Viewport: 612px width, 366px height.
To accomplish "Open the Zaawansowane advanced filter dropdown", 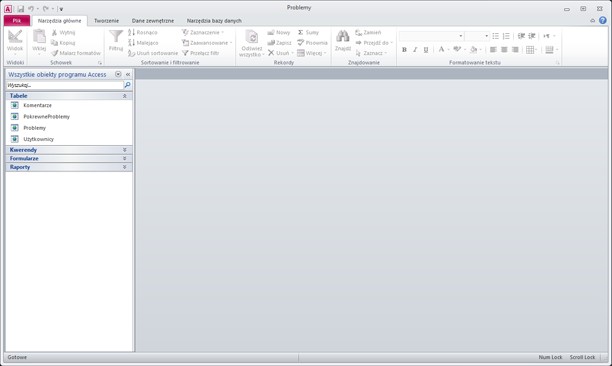I will [x=207, y=43].
